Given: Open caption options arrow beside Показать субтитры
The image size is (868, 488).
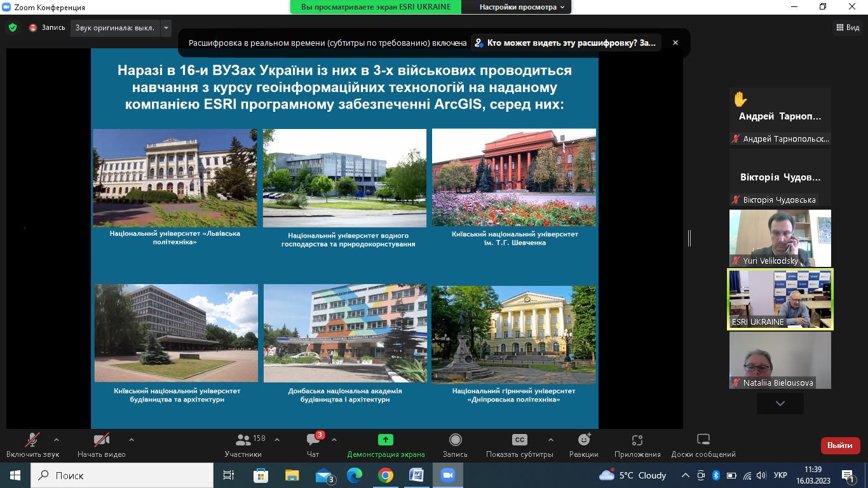Looking at the screenshot, I should (x=551, y=439).
